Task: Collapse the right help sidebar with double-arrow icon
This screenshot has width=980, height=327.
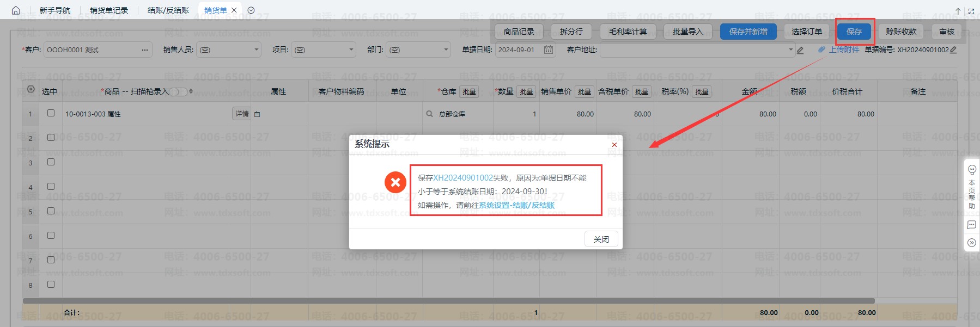Action: tap(972, 243)
